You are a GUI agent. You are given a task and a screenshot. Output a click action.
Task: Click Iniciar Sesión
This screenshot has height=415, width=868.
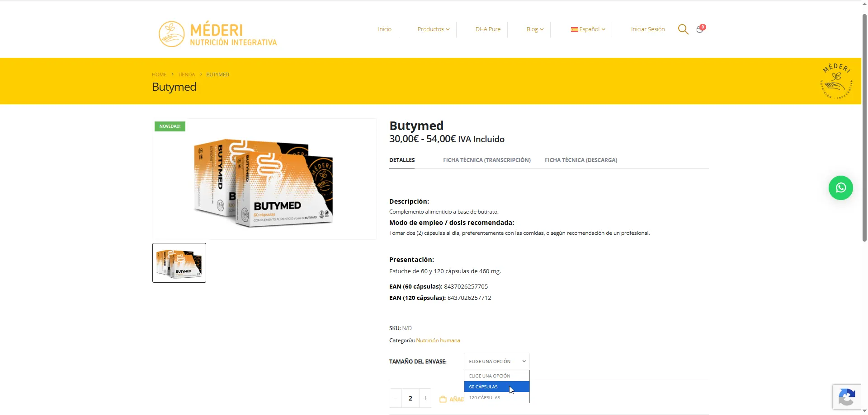coord(648,29)
